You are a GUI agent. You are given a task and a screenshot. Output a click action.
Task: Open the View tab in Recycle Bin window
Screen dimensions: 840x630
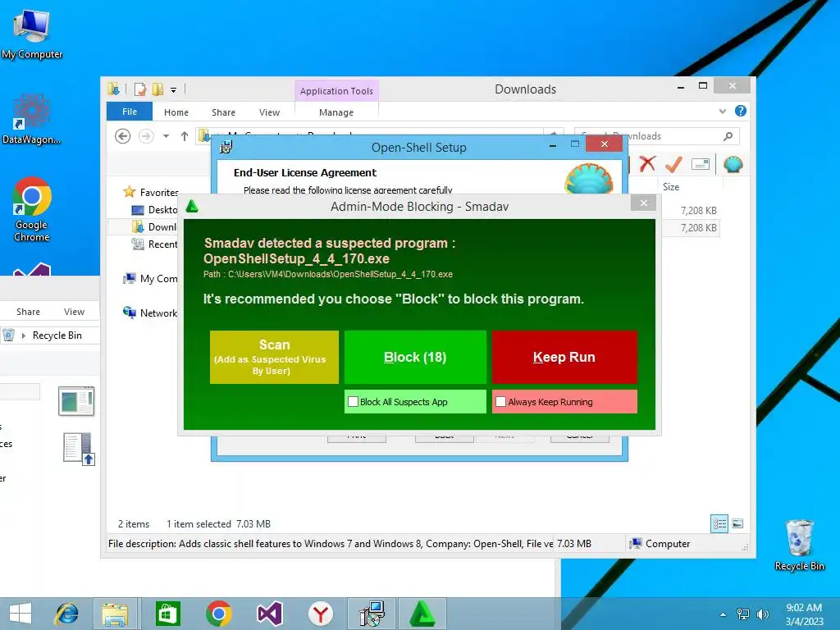74,312
